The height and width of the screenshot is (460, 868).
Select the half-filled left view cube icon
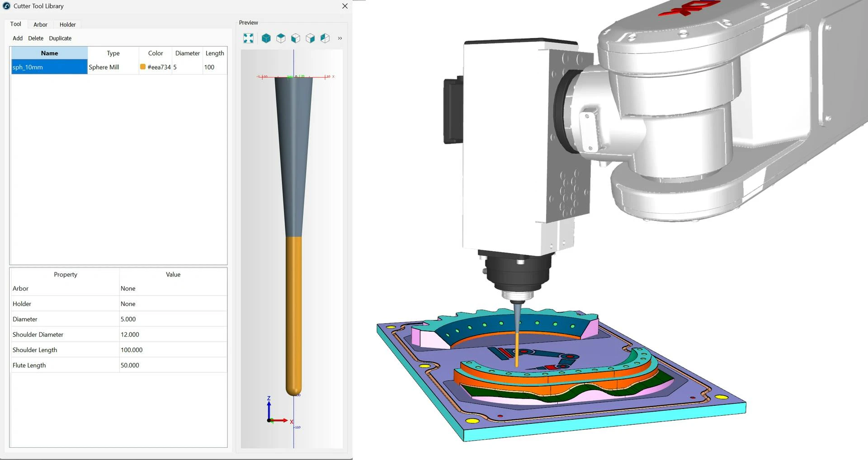click(325, 38)
